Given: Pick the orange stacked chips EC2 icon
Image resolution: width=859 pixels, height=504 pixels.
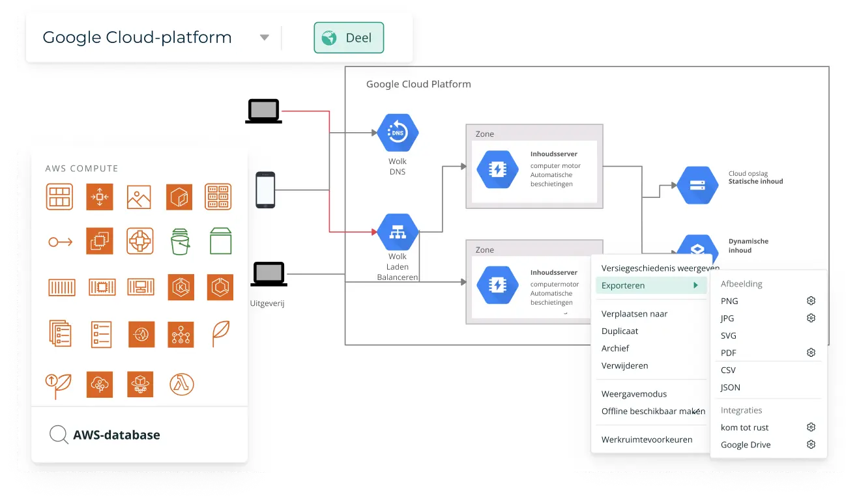Looking at the screenshot, I should pos(100,241).
